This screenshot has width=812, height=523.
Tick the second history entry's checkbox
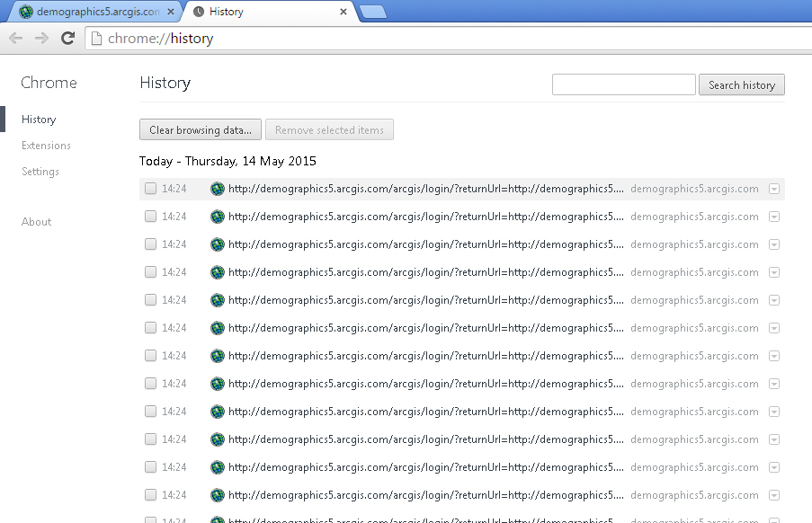150,217
